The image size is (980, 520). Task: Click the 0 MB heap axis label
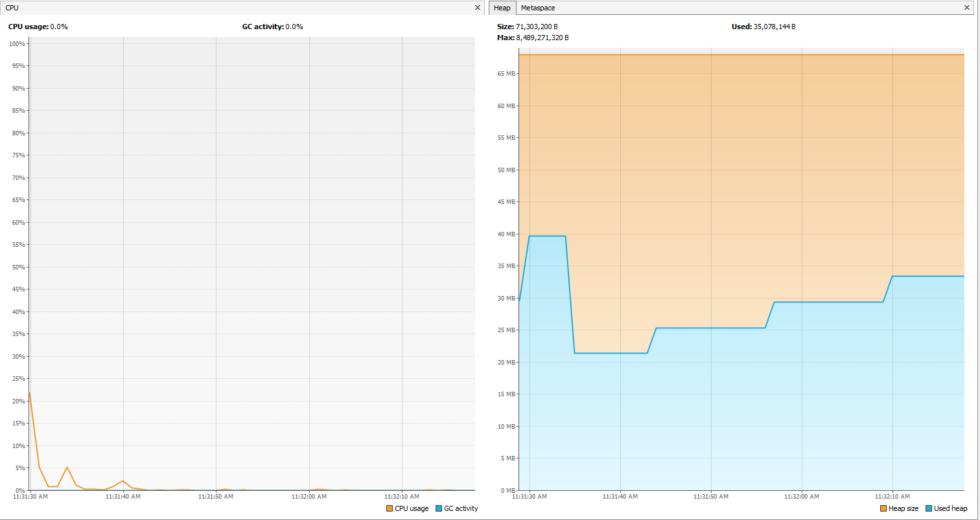tap(509, 490)
